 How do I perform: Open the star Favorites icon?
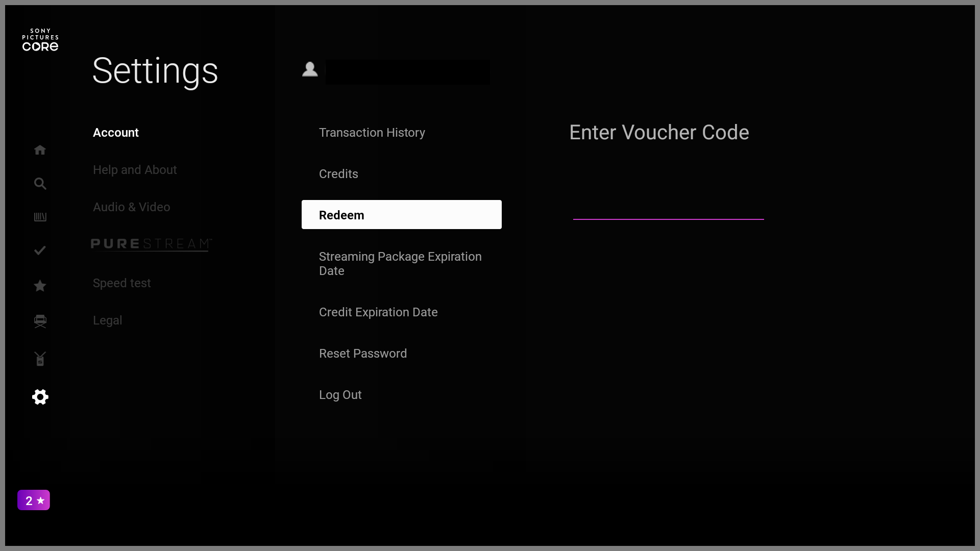tap(40, 286)
